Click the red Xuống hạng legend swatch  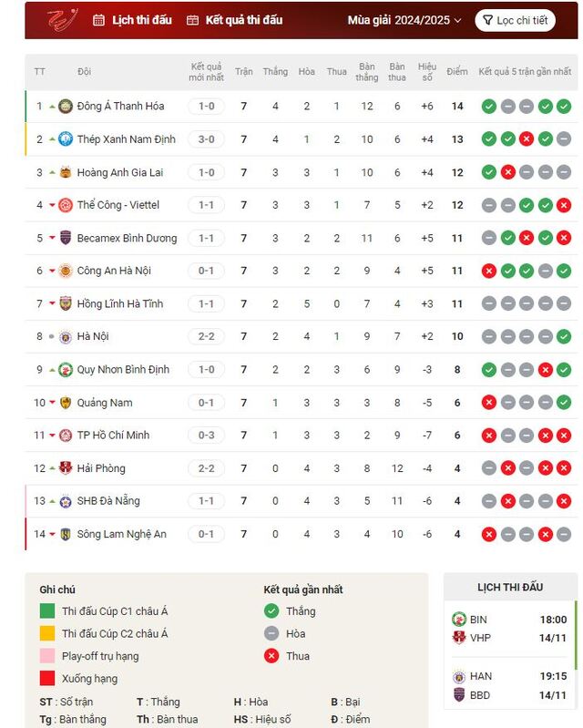[47, 678]
